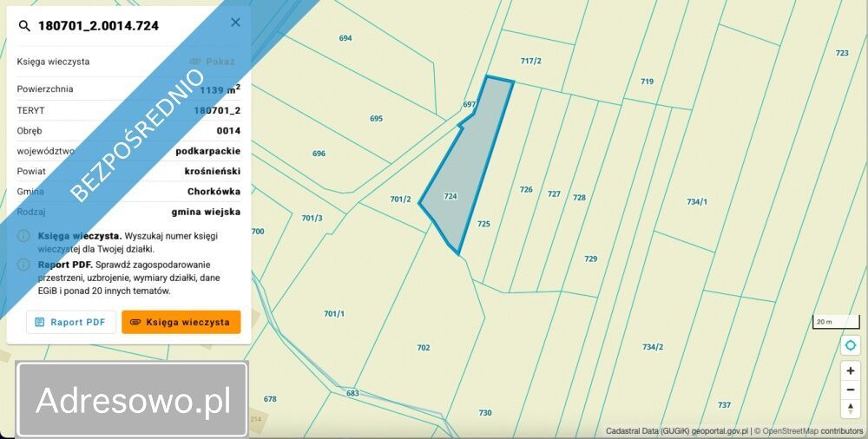
Task: Click the locate-me target icon
Action: (x=851, y=345)
